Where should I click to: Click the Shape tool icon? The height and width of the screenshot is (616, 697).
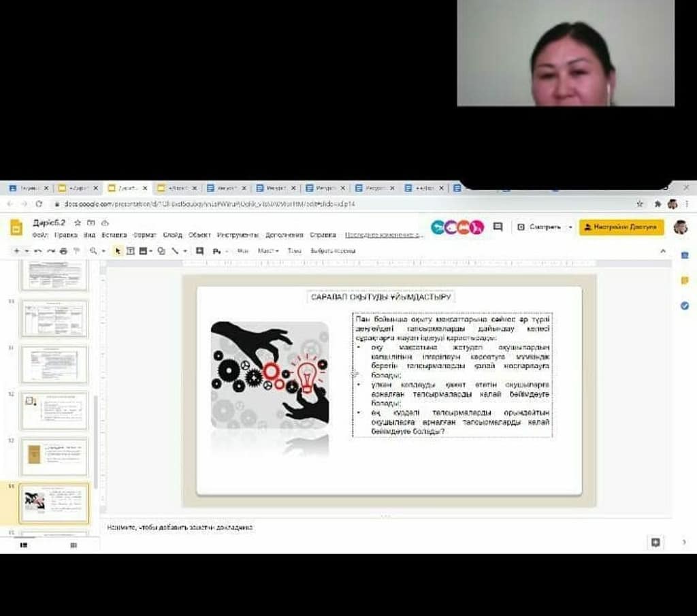point(161,251)
